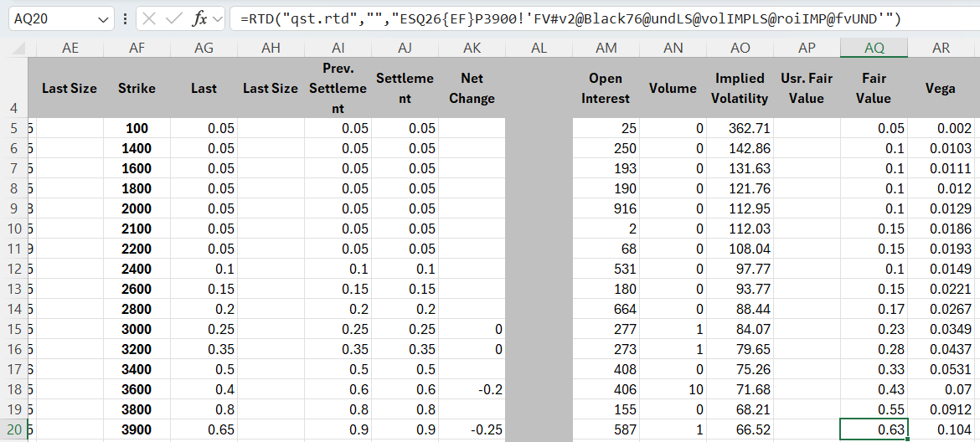Select vega cell 0.104

tap(941, 429)
